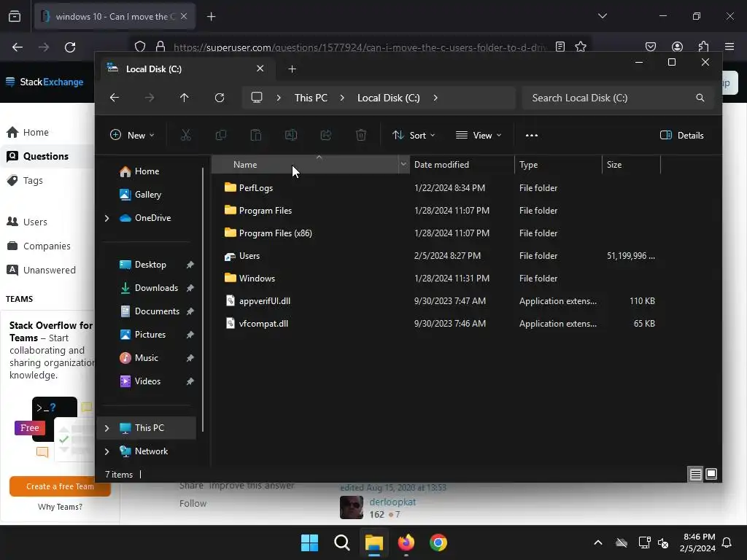Click the search magnifier in Explorer search box
747x560 pixels.
(x=700, y=98)
